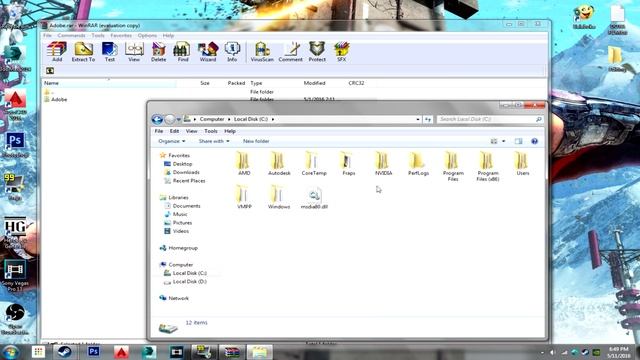Select the AMD folder
This screenshot has width=640, height=360.
pos(244,164)
